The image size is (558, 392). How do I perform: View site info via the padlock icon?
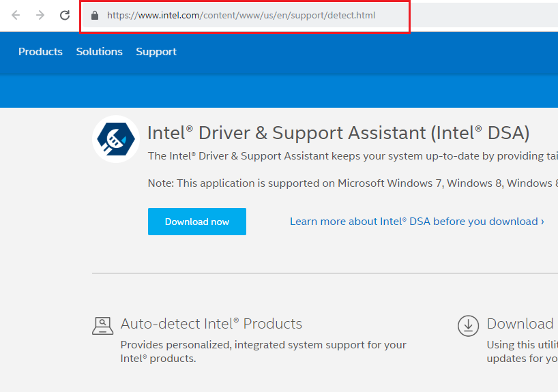[95, 15]
